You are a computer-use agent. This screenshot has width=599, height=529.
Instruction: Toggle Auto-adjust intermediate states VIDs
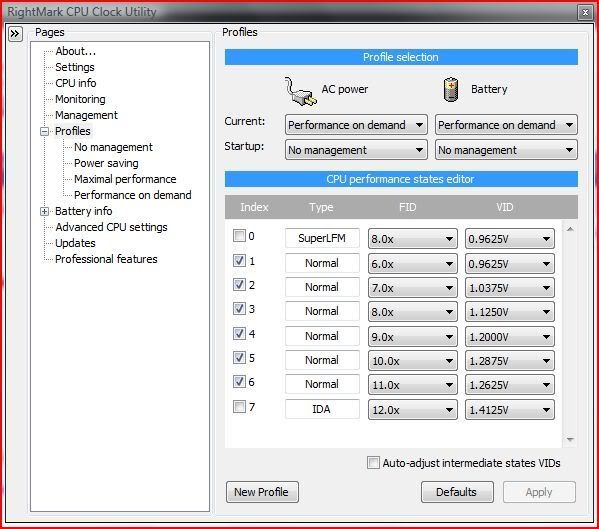click(373, 463)
